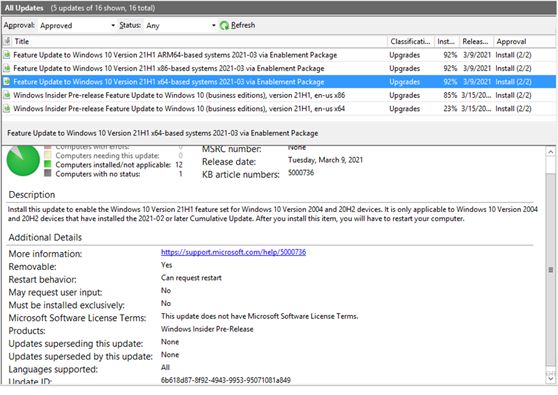Click the x86 Feature Update row icon
Screen dimensions: 558x395
pyautogui.click(x=7, y=68)
